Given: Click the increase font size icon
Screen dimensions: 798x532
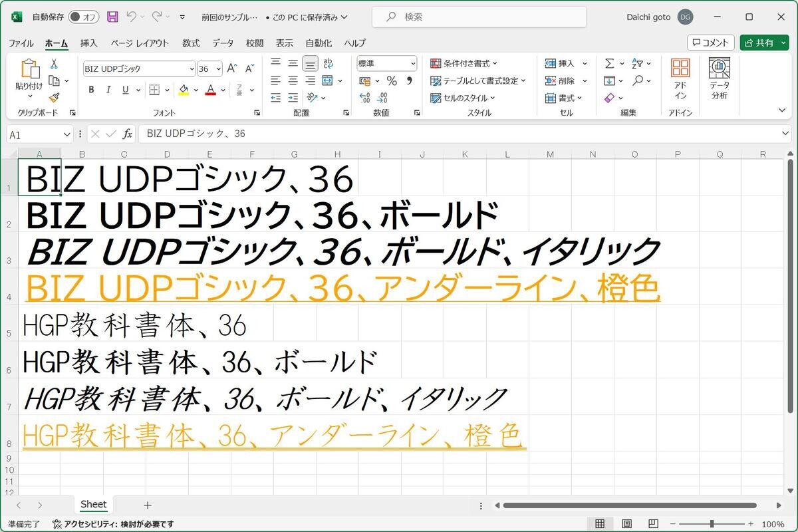Looking at the screenshot, I should (x=232, y=68).
